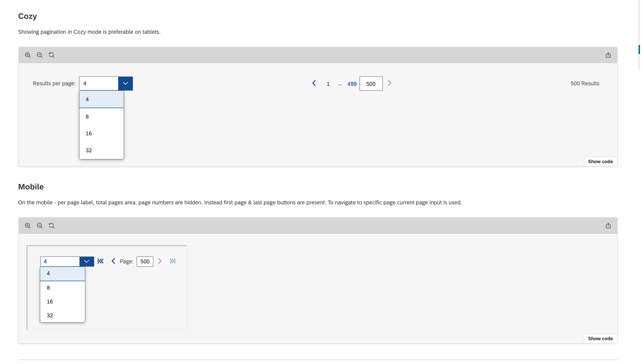Zoom in on the Cozy example canvas
642x364 pixels.
(x=28, y=55)
